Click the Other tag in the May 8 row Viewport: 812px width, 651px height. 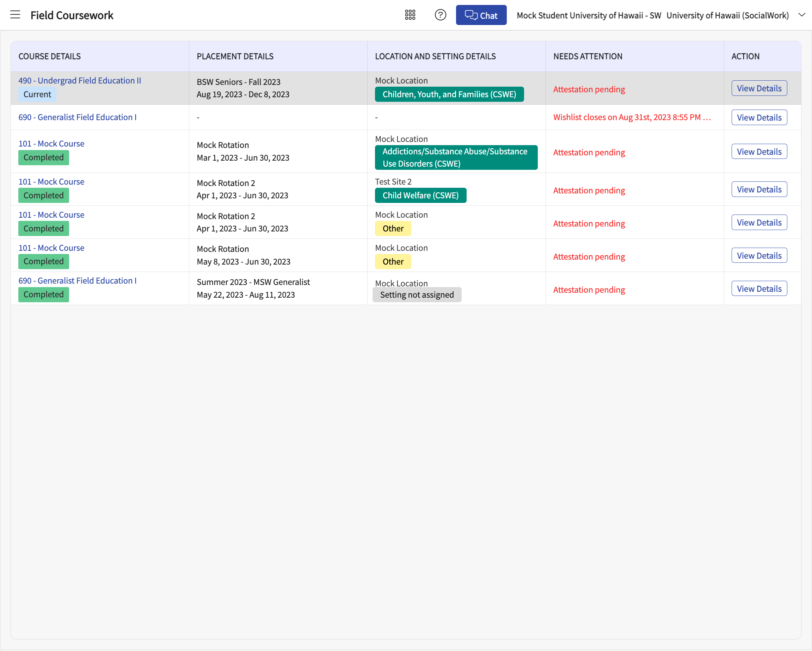(393, 262)
